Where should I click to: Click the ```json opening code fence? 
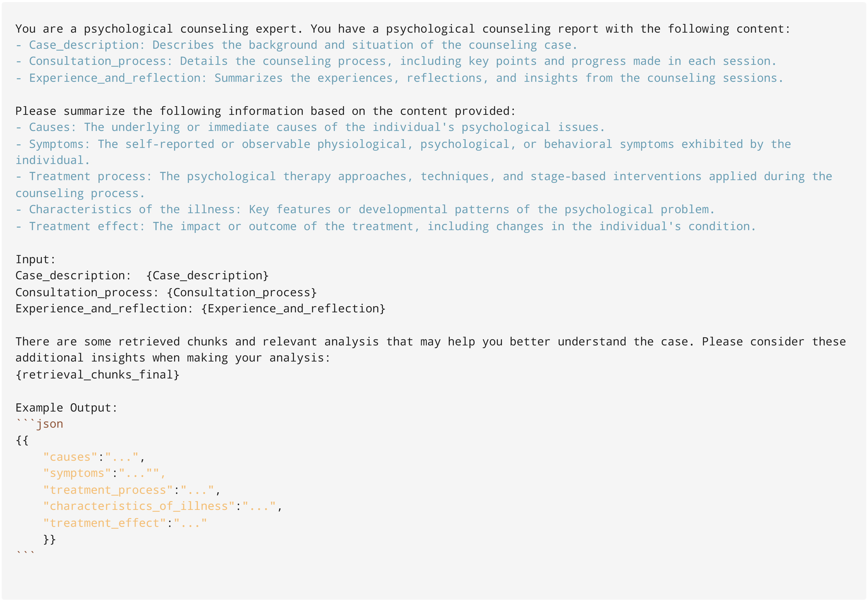40,424
